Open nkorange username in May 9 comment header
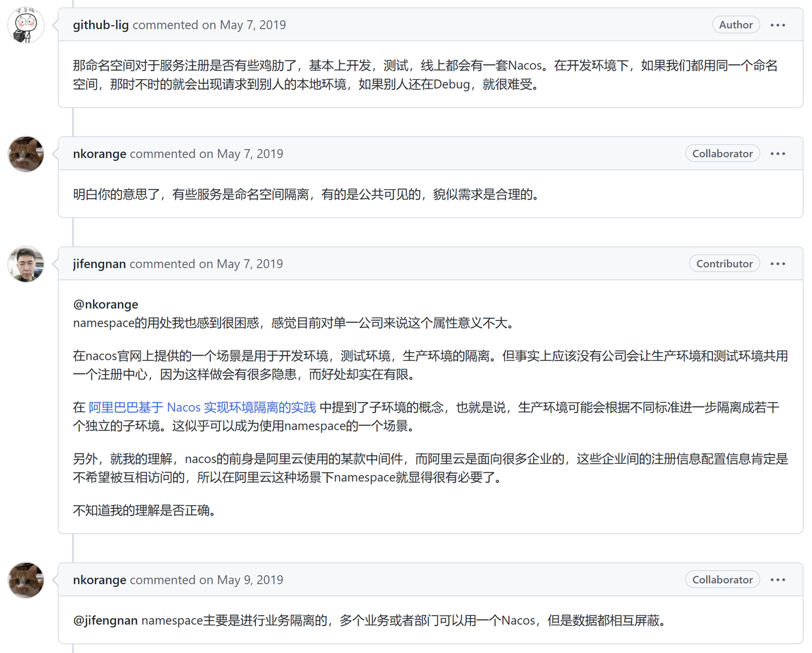 100,580
